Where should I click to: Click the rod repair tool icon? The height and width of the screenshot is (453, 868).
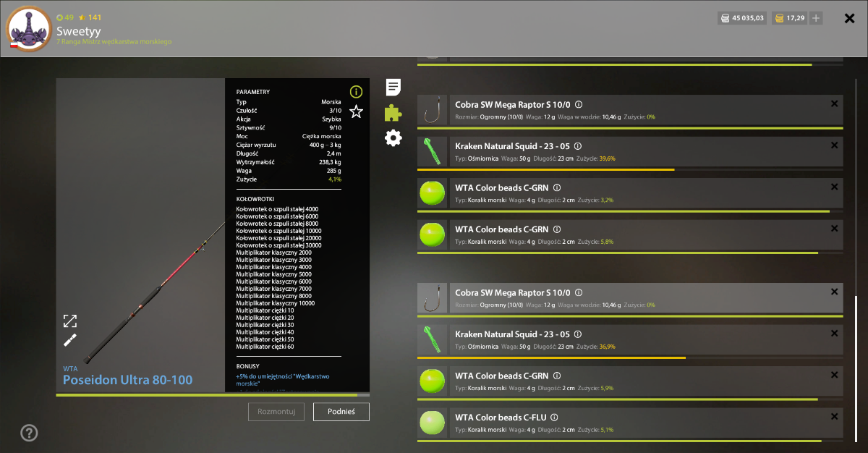click(x=70, y=340)
